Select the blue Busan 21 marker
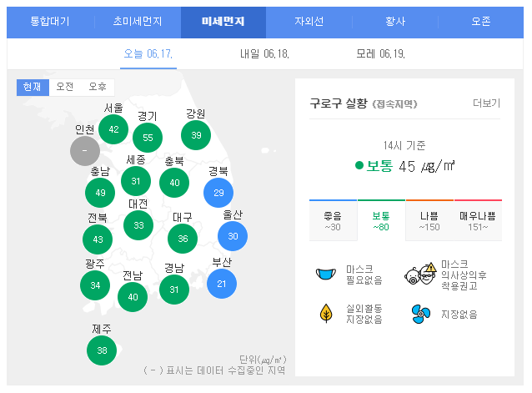Screen dimensions: 532x393 tap(222, 284)
